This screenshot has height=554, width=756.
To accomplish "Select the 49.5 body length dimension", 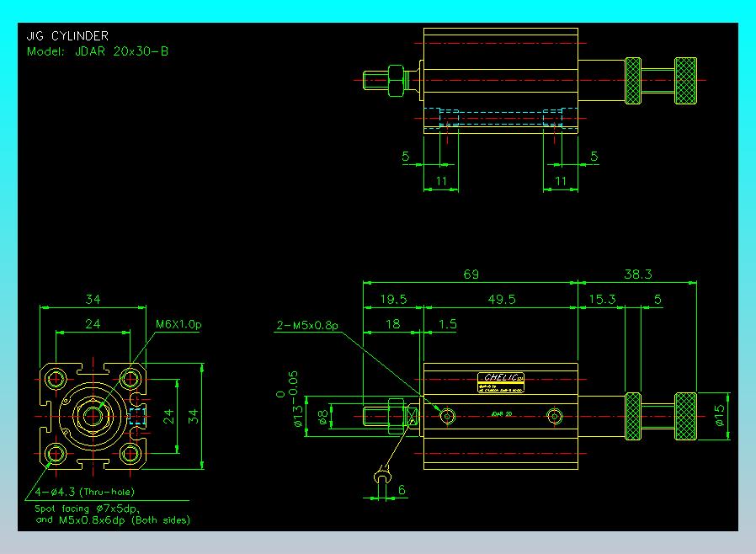I will click(x=502, y=300).
